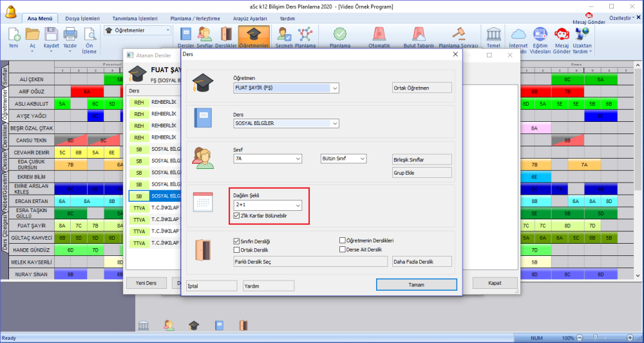The image size is (644, 343).
Task: Expand the Yazdır dropdown arrow
Action: (x=70, y=52)
